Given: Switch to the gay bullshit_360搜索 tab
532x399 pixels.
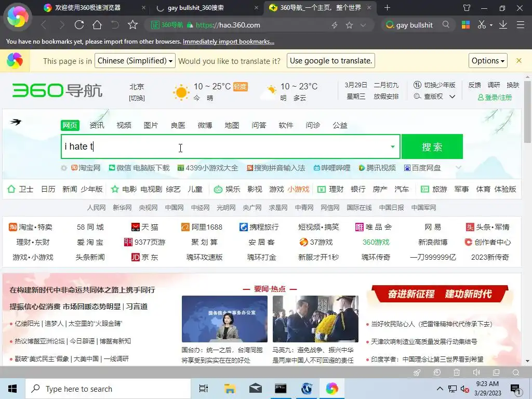Looking at the screenshot, I should (195, 8).
